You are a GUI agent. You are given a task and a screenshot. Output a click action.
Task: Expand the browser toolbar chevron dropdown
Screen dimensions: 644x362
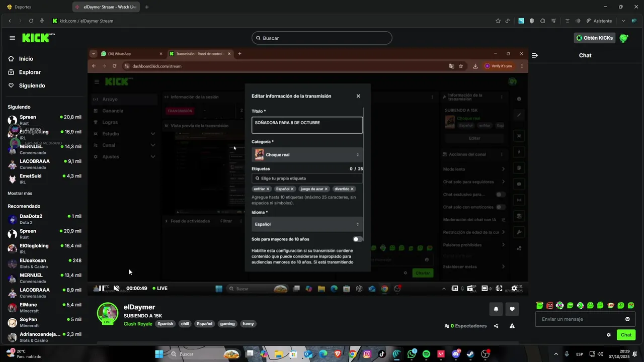[x=623, y=21]
